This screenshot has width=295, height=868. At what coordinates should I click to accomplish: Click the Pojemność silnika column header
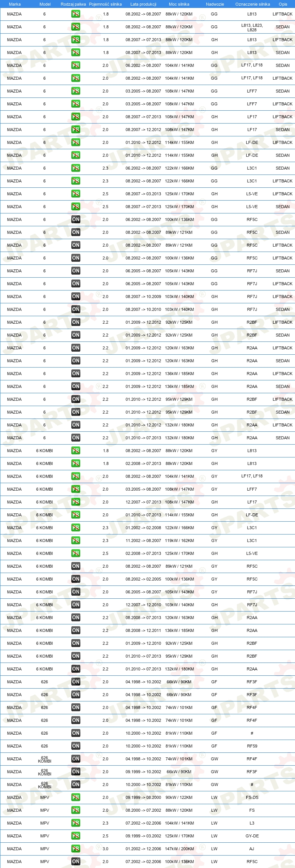pos(105,4)
